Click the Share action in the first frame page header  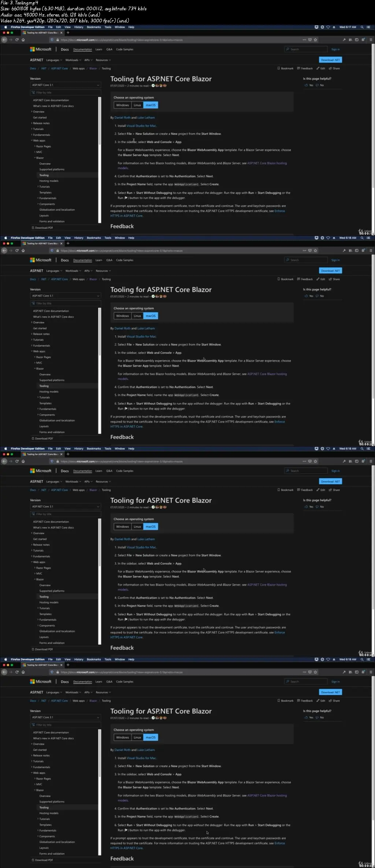[x=334, y=68]
